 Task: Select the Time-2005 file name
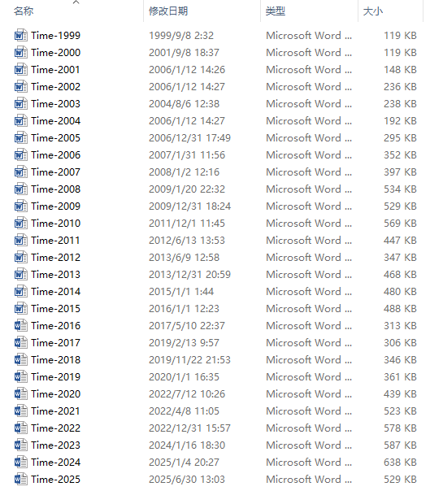tap(55, 138)
